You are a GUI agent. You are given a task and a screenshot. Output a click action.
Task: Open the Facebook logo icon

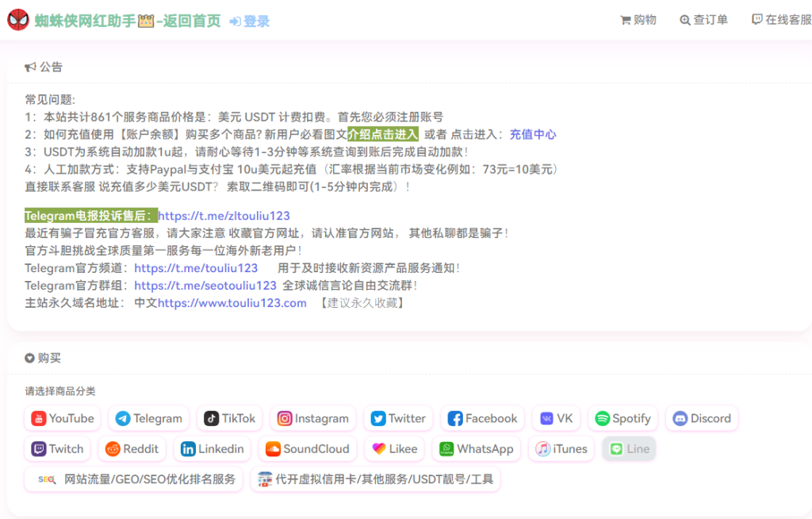pyautogui.click(x=454, y=418)
